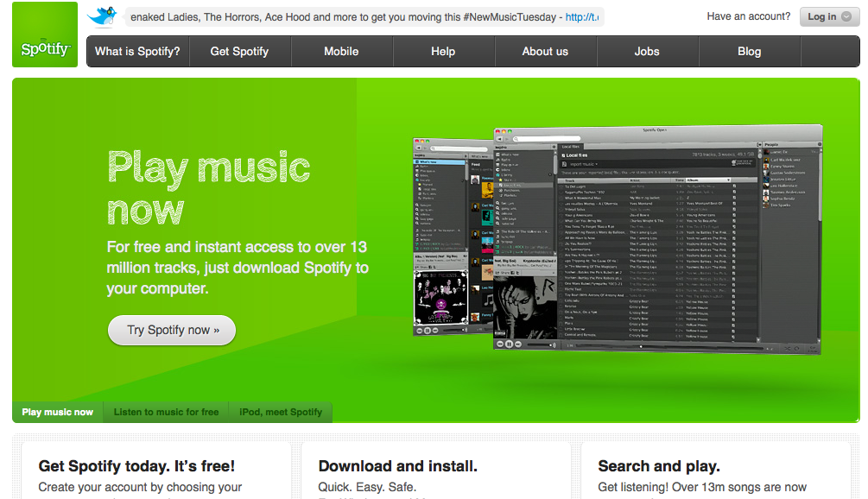
Task: Open the tweet's http://t. link
Action: pos(582,17)
